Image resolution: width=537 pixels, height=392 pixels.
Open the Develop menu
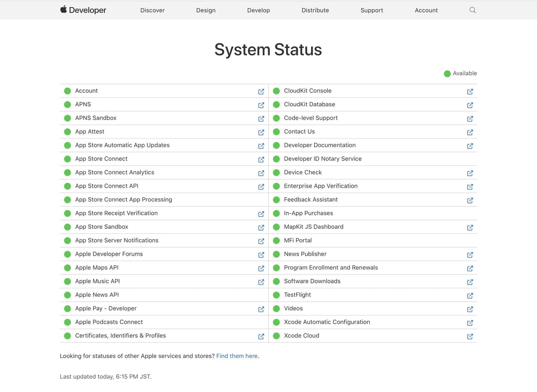[x=259, y=10]
